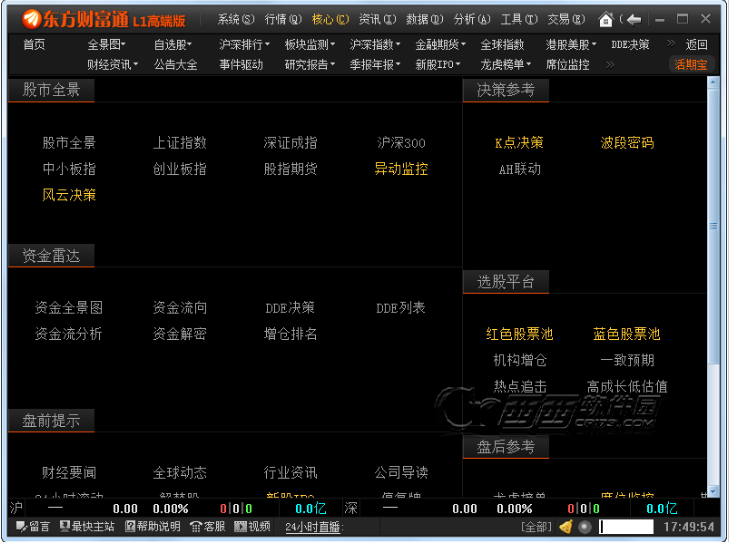Open the 资讯(I) menu

pos(378,20)
